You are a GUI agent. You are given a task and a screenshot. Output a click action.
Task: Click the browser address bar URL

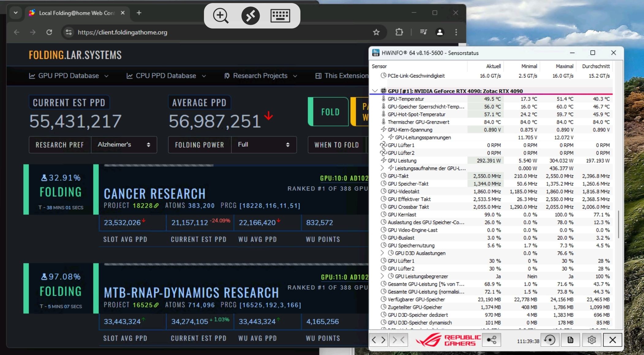click(122, 32)
